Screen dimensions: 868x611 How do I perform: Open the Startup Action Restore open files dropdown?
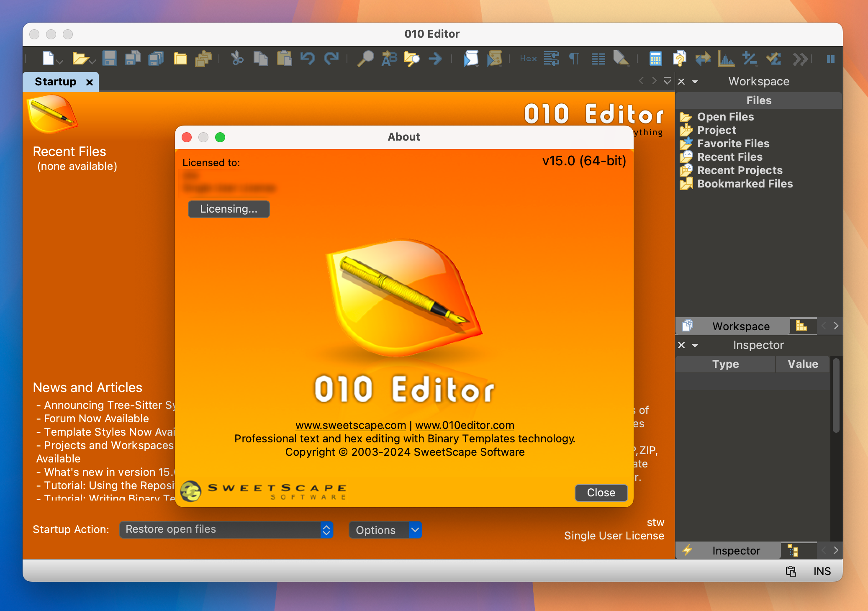point(226,529)
